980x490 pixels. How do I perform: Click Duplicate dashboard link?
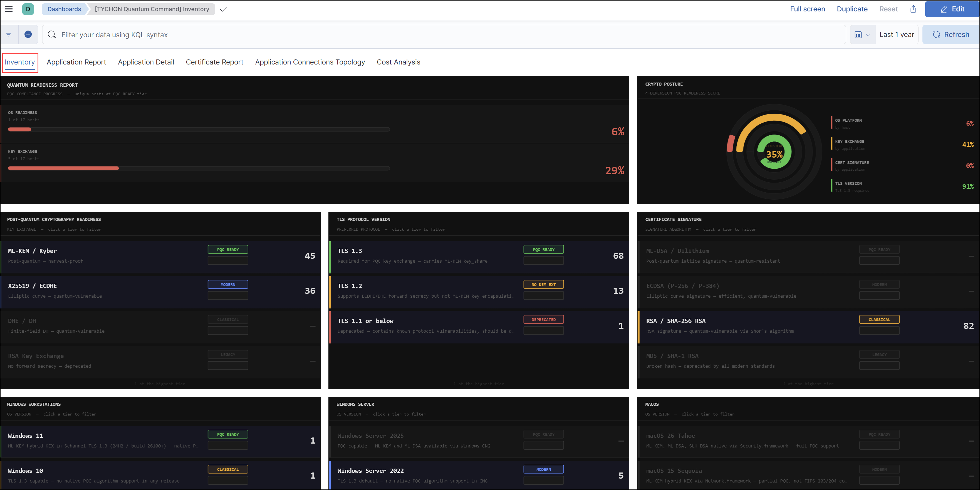852,9
